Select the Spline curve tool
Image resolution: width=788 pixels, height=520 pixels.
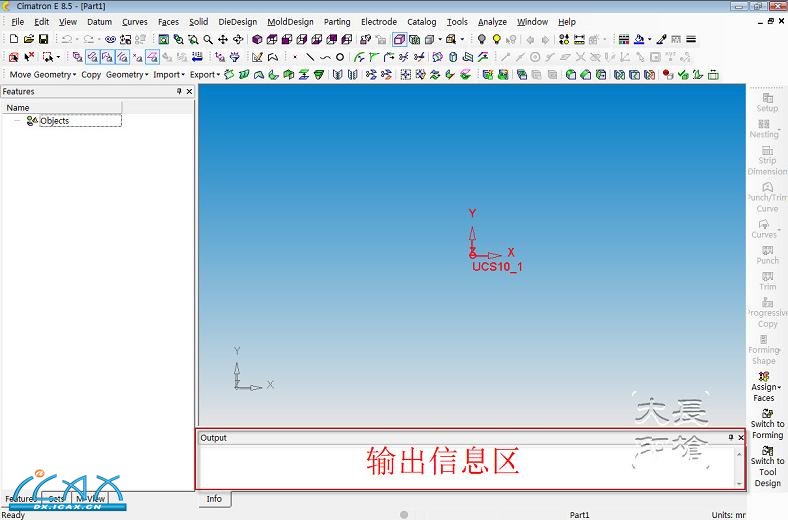325,57
